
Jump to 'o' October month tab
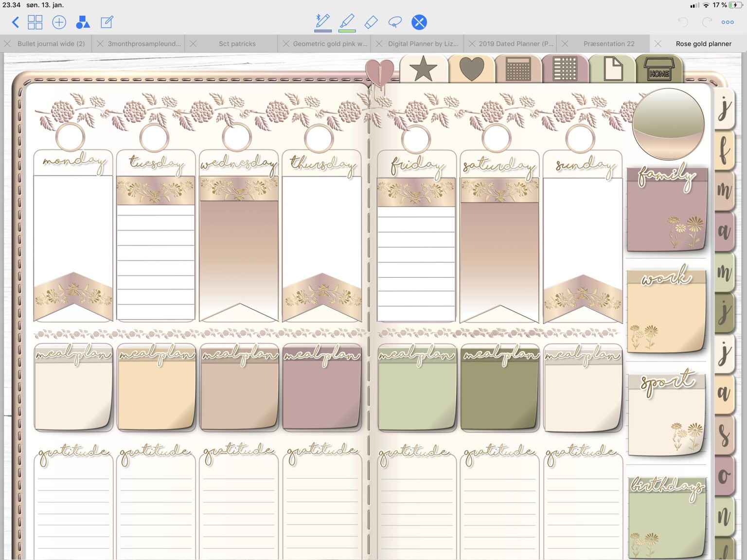click(725, 475)
